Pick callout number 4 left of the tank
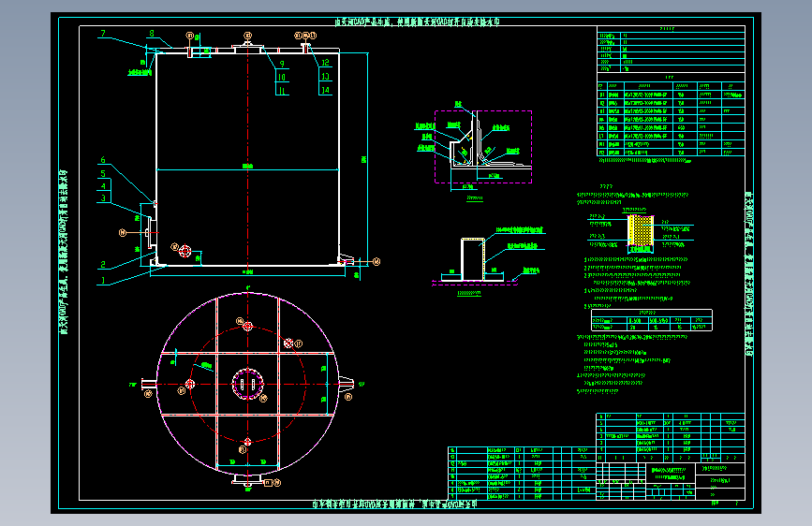Viewport: 812px width, 526px height. (103, 186)
